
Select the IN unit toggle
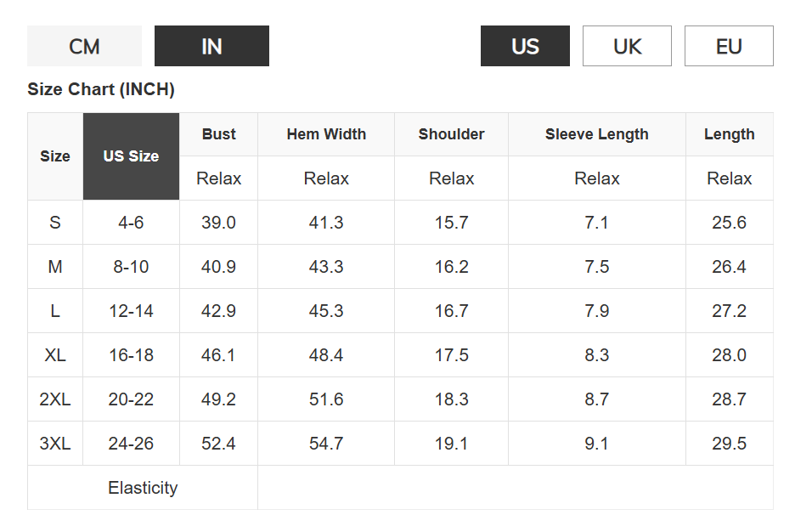point(211,46)
